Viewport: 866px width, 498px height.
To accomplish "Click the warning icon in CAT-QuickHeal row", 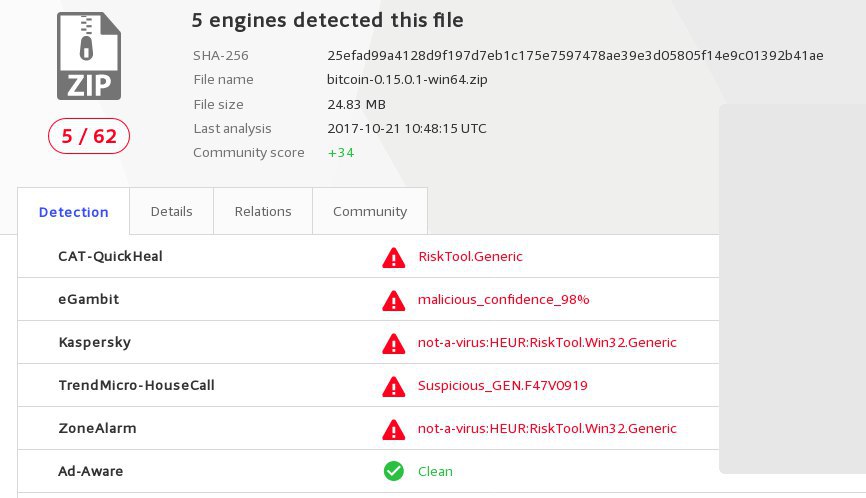I will (x=393, y=257).
